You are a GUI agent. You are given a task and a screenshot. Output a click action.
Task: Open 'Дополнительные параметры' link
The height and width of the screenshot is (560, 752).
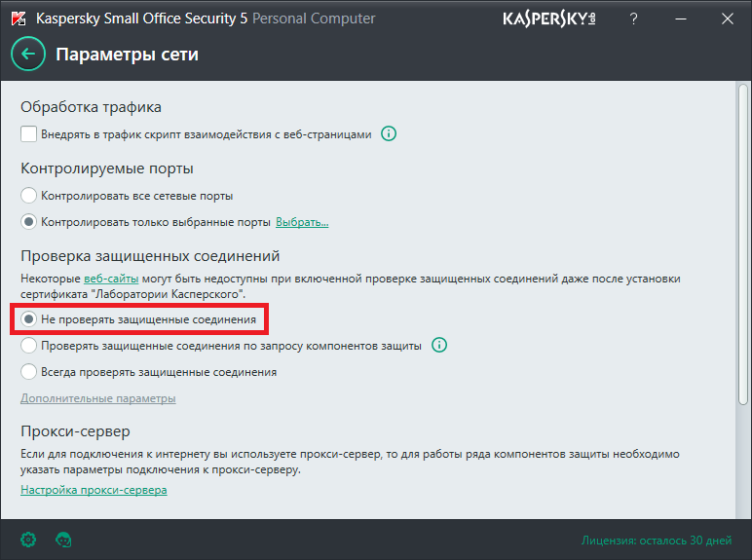(97, 398)
